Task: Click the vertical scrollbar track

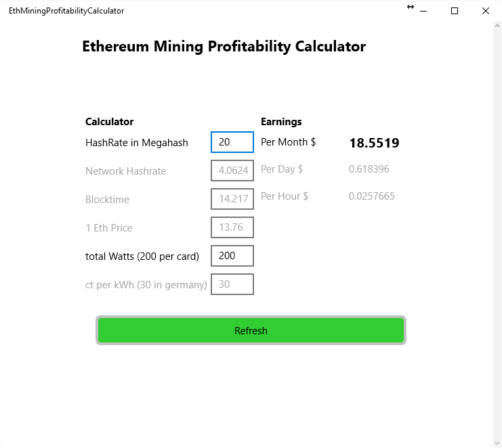Action: (497, 235)
